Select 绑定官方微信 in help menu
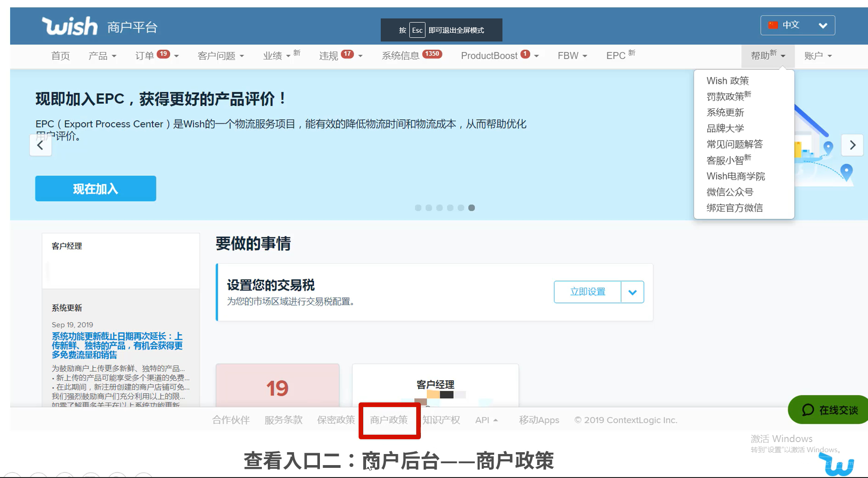 coord(734,208)
